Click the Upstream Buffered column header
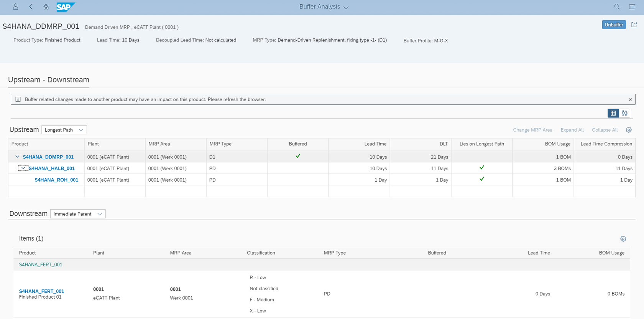644x319 pixels. point(298,144)
